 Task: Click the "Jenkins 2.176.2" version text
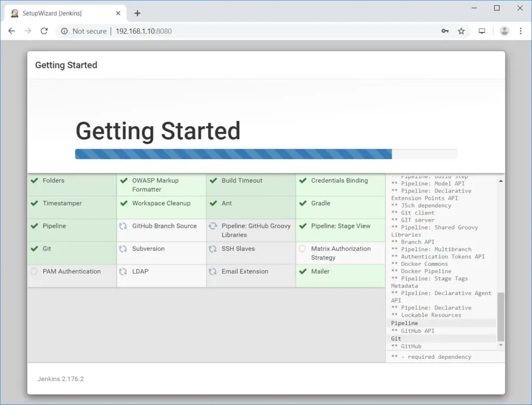pyautogui.click(x=60, y=379)
